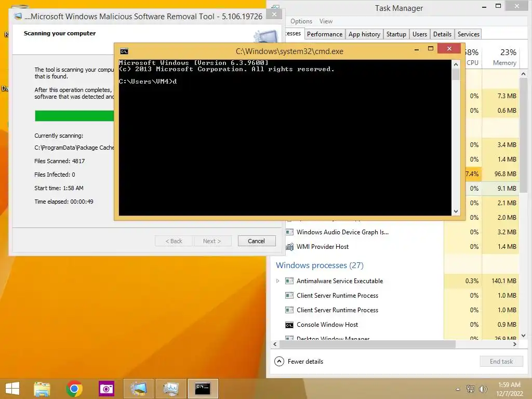Click the Windows Audio Device Graph icon

click(289, 232)
